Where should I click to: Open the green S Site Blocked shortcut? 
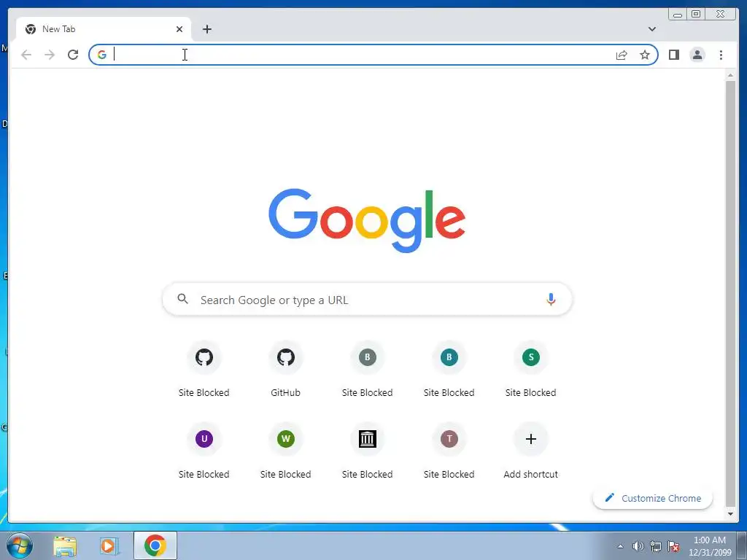coord(531,369)
